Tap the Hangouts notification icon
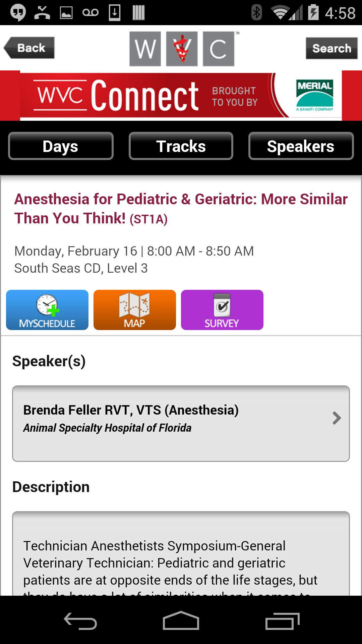 point(18,13)
